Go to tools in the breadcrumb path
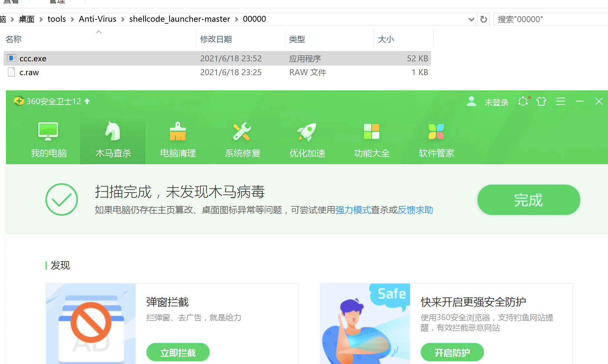The height and width of the screenshot is (364, 608). point(57,19)
